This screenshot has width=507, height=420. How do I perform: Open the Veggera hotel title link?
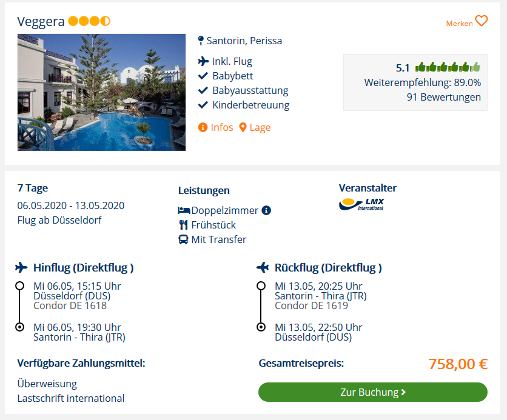click(41, 22)
